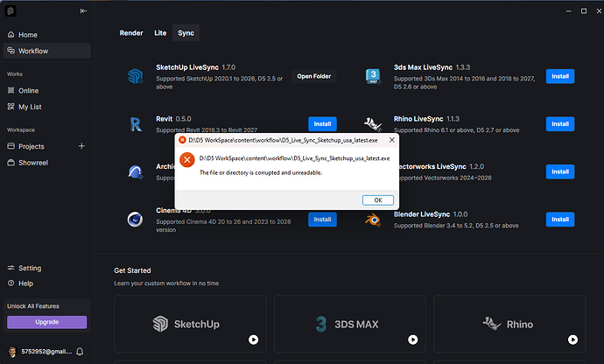This screenshot has height=364, width=604.
Task: Click OK in the error dialog
Action: (x=378, y=200)
